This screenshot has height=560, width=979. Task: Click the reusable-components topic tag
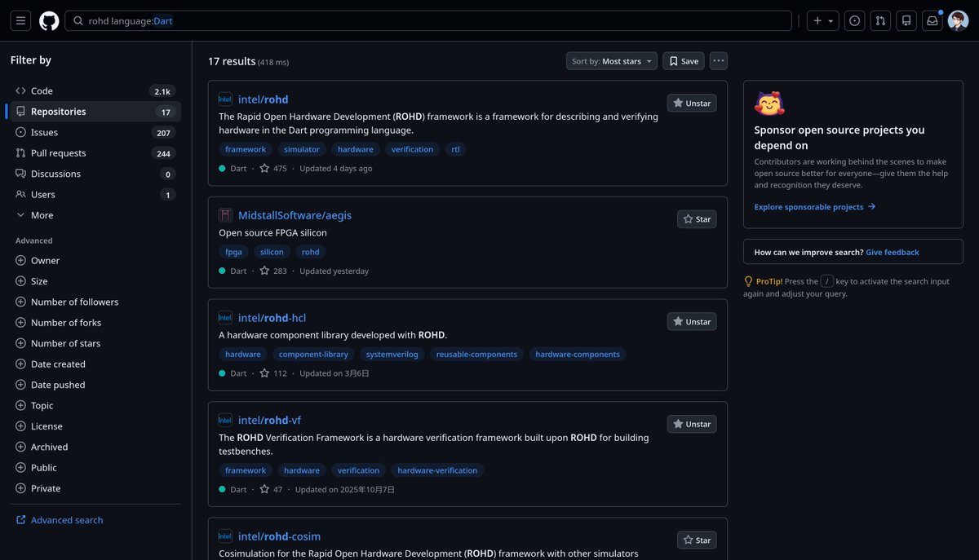(476, 355)
